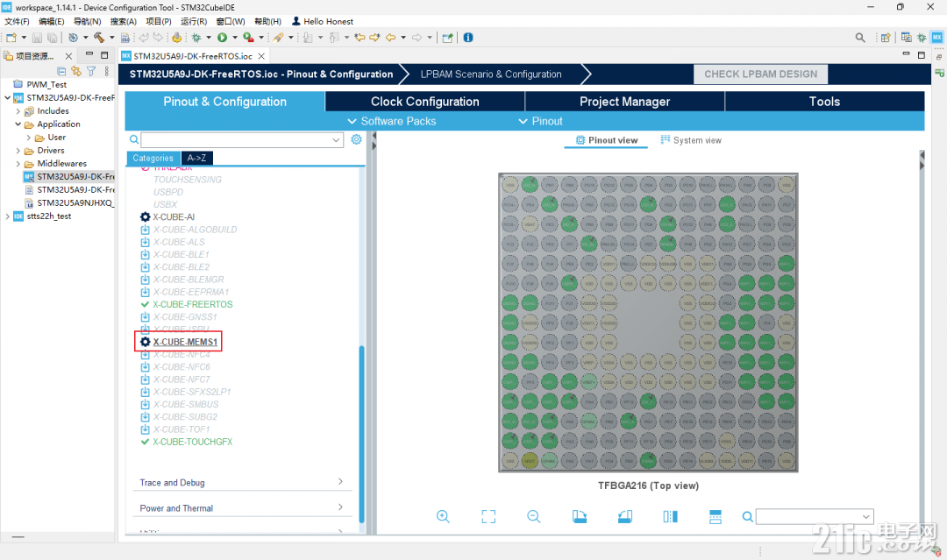Open LPBAM Scenario & Configuration breadcrumb
947x560 pixels.
coord(490,74)
